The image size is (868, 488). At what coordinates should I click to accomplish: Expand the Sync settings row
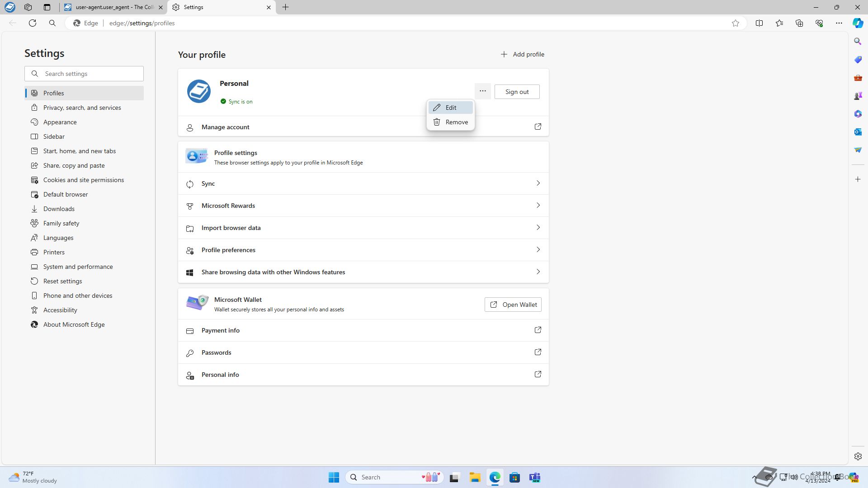click(x=363, y=183)
